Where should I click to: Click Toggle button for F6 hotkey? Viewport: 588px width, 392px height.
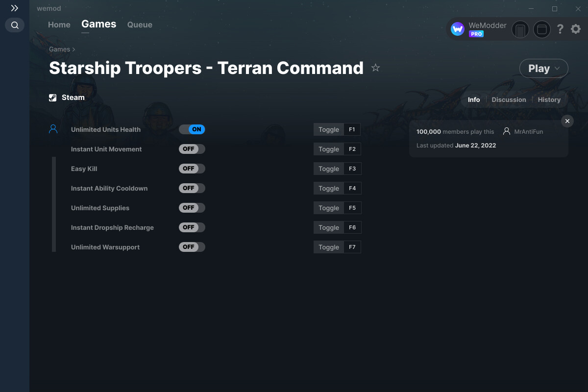329,227
